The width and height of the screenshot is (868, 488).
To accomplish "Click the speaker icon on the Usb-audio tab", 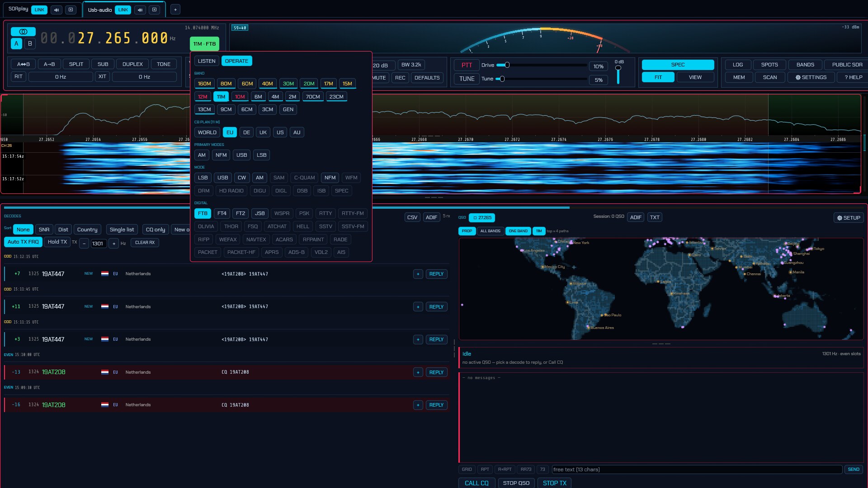I will 140,10.
